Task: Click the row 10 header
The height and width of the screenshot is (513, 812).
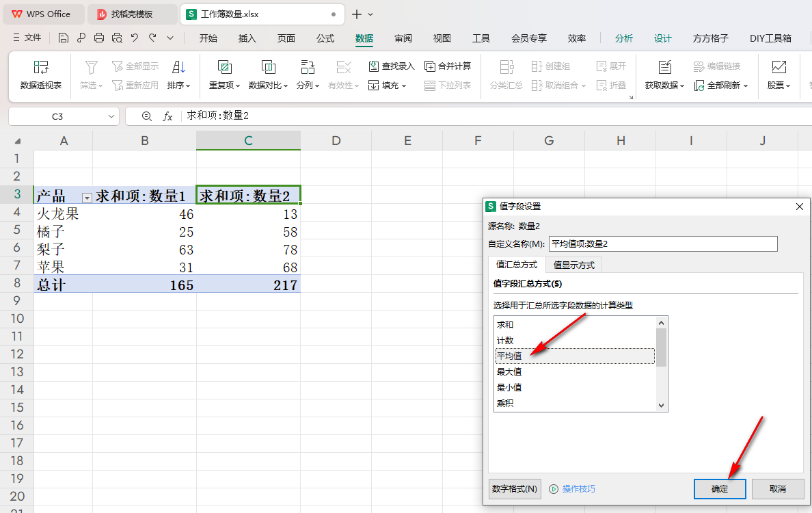Action: click(x=17, y=318)
